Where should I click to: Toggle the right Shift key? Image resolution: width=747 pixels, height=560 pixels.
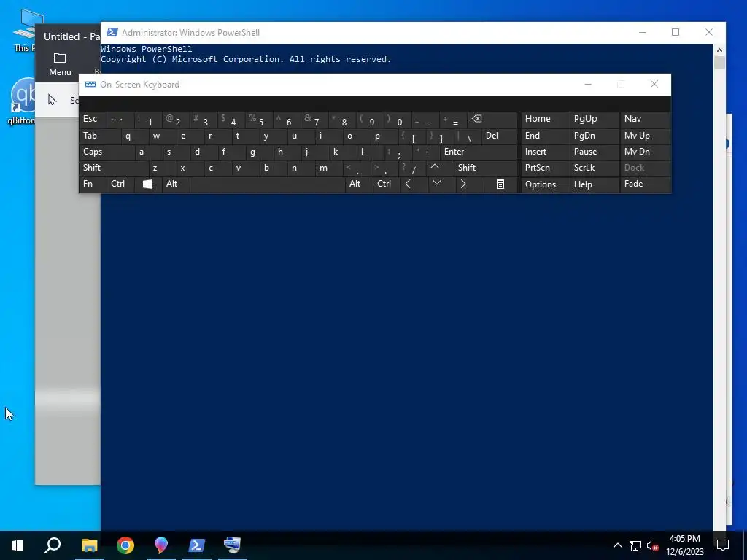coord(486,168)
